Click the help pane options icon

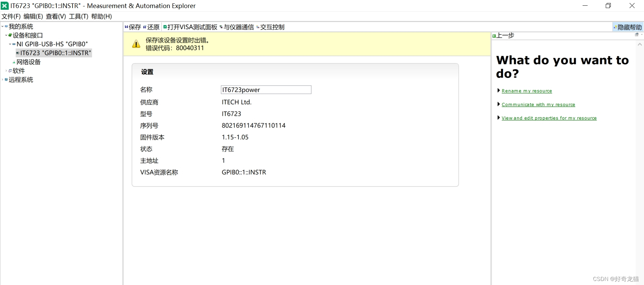pos(637,35)
